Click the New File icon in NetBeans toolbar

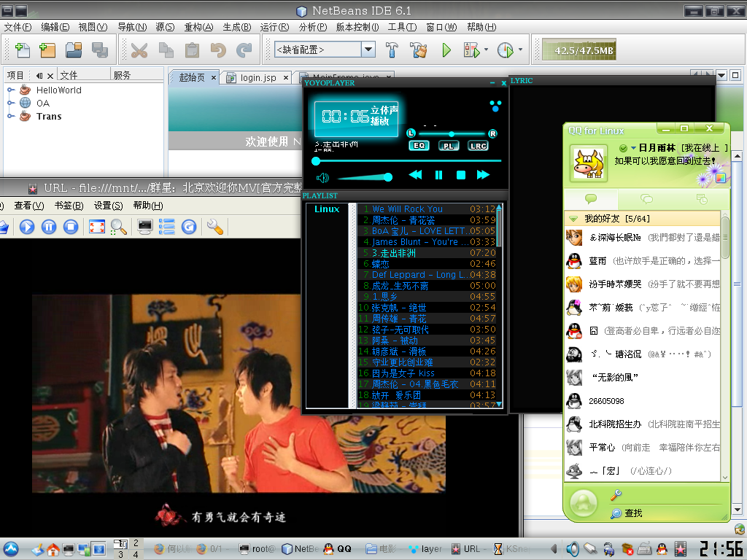pyautogui.click(x=23, y=50)
